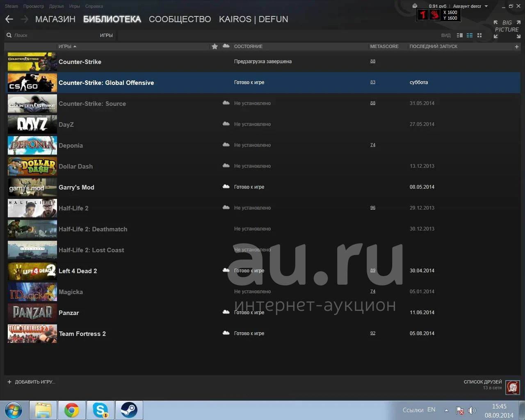Click the taskbar clock showing 15:45
The image size is (525, 420).
pos(499,406)
